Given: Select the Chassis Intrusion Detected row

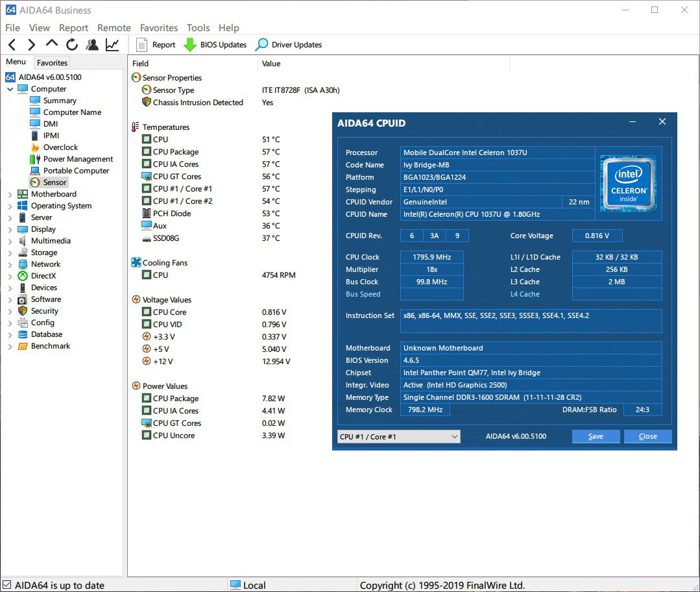Looking at the screenshot, I should pos(208,103).
